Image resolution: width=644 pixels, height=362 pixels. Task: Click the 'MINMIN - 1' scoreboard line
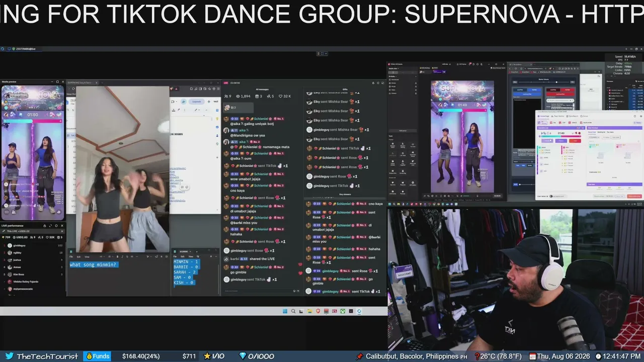pyautogui.click(x=186, y=262)
